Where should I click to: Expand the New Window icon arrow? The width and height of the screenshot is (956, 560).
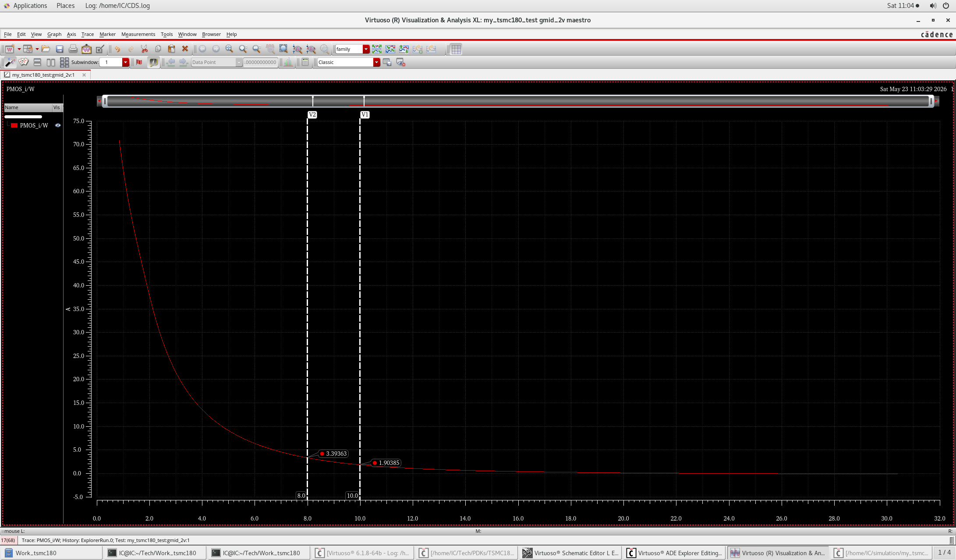click(19, 49)
